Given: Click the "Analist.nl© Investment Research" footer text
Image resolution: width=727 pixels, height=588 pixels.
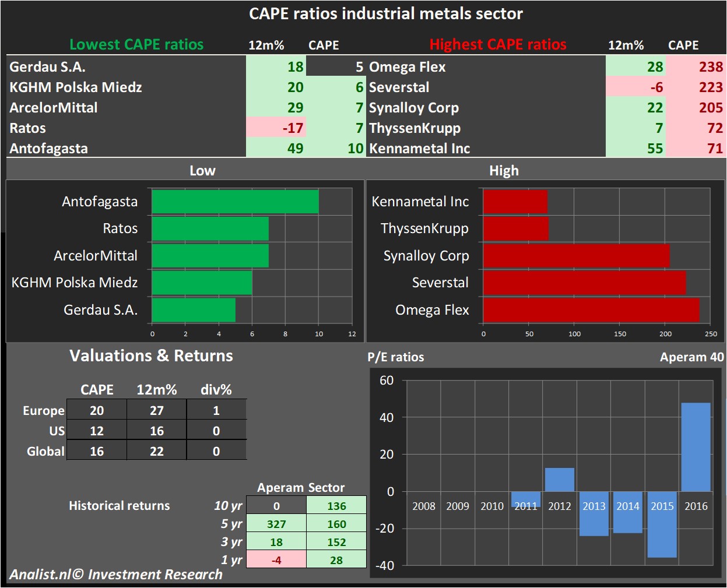Looking at the screenshot, I should [x=116, y=575].
